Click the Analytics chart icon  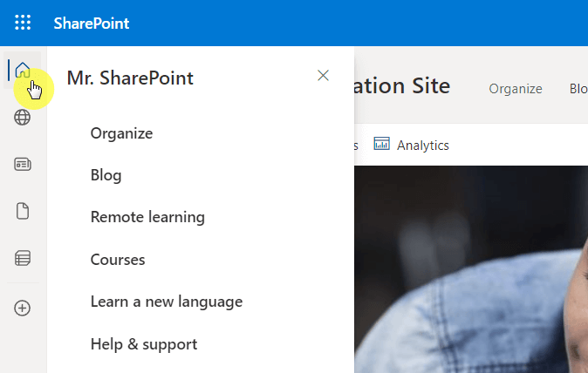coord(381,144)
